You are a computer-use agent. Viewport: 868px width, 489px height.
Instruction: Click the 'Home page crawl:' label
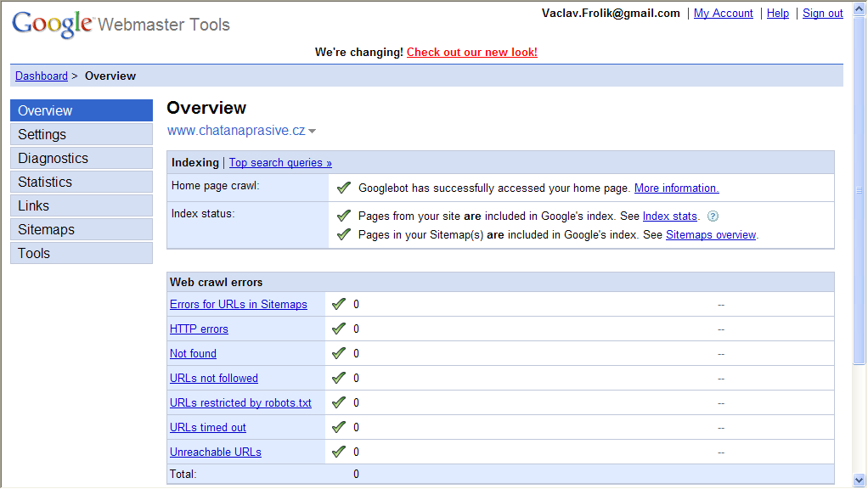coord(216,186)
